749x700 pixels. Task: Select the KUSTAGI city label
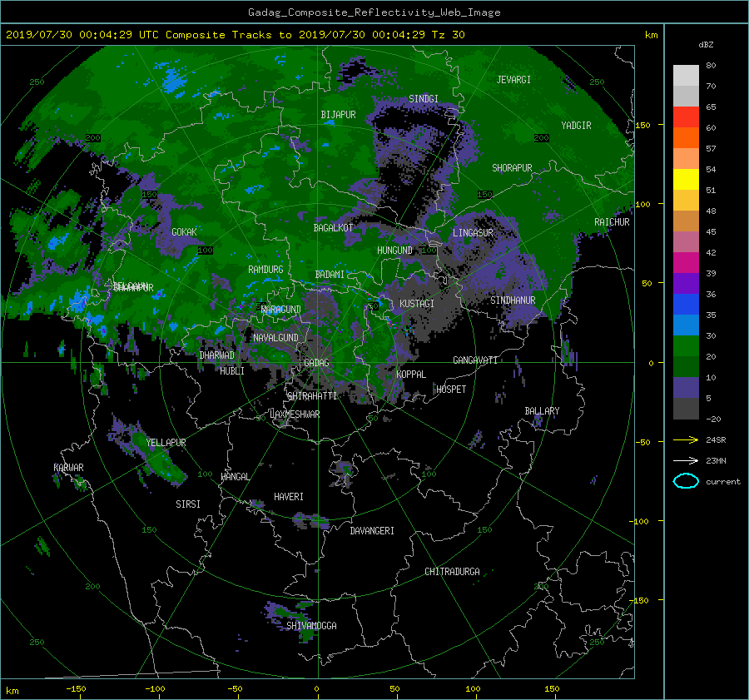[417, 304]
